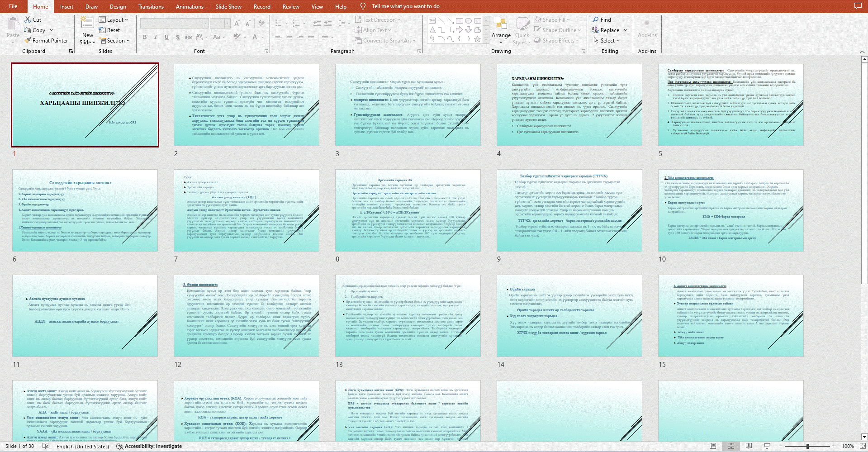
Task: Open the Arrange tool
Action: (501, 30)
